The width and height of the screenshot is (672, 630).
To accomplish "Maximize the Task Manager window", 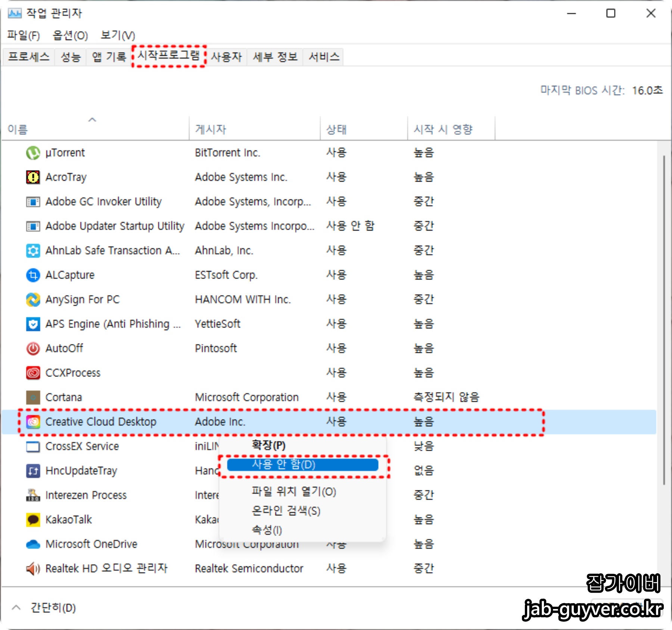I will point(611,13).
